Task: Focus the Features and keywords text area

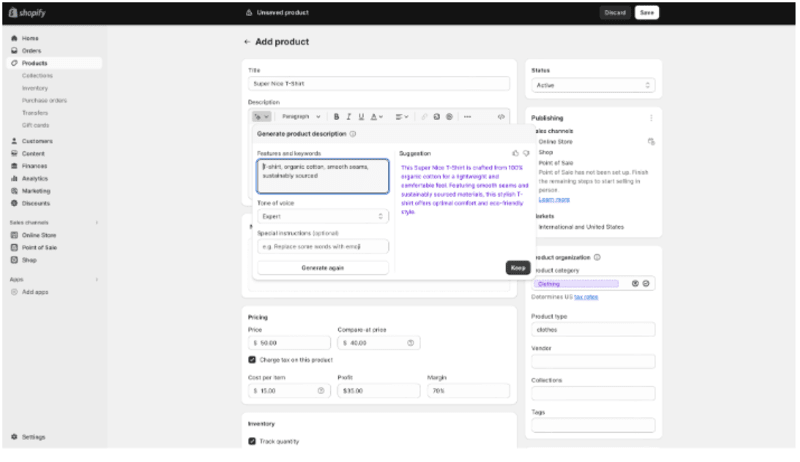Action: pos(322,176)
